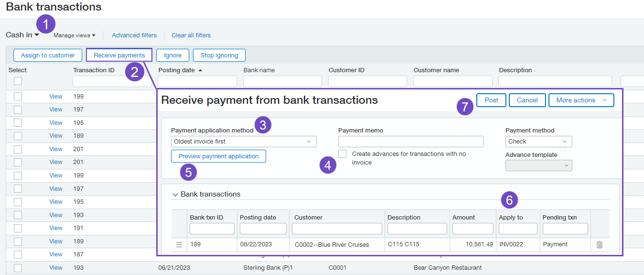Click Clear all filters link

191,35
